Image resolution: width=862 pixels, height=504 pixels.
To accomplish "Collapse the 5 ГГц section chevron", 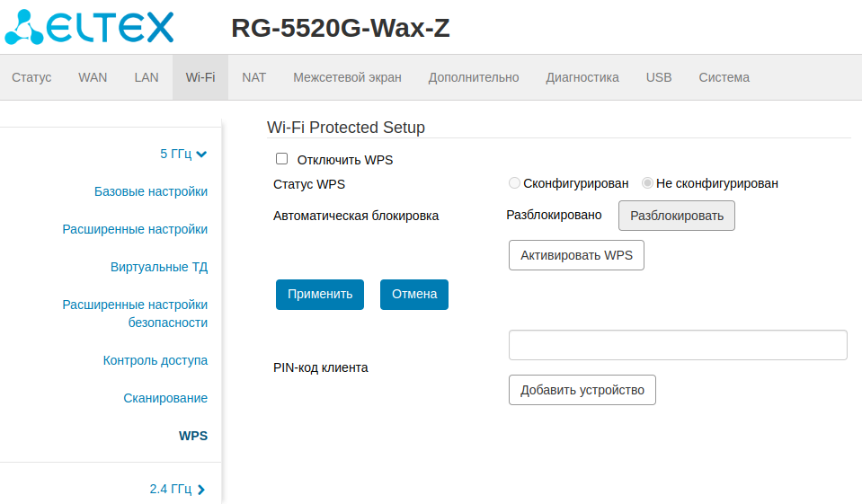I will click(x=201, y=154).
